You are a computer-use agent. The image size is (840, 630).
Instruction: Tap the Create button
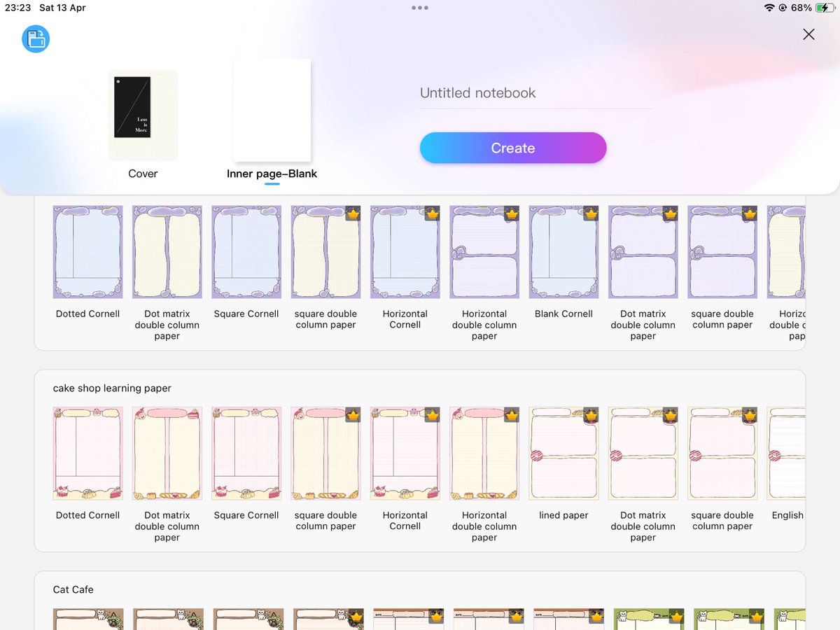coord(513,148)
